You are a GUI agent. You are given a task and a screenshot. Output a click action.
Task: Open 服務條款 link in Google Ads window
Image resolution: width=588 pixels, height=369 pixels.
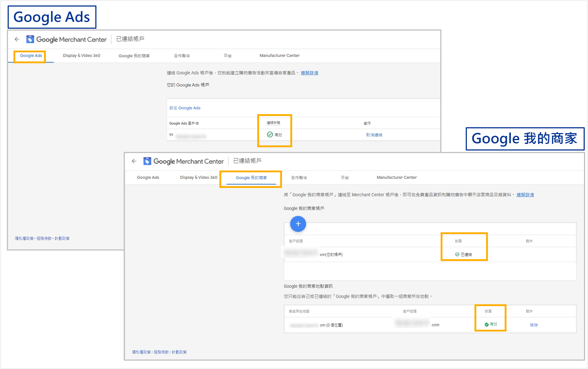coord(44,238)
